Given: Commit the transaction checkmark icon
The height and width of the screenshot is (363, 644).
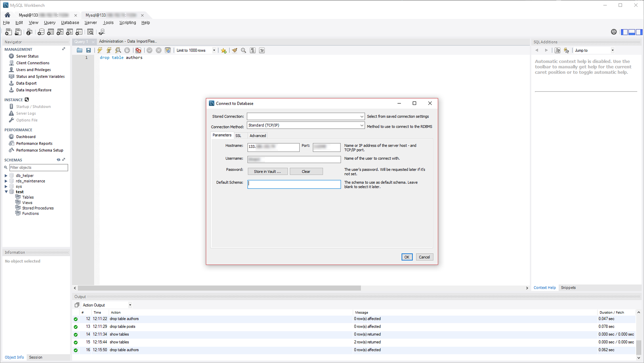Looking at the screenshot, I should (149, 50).
